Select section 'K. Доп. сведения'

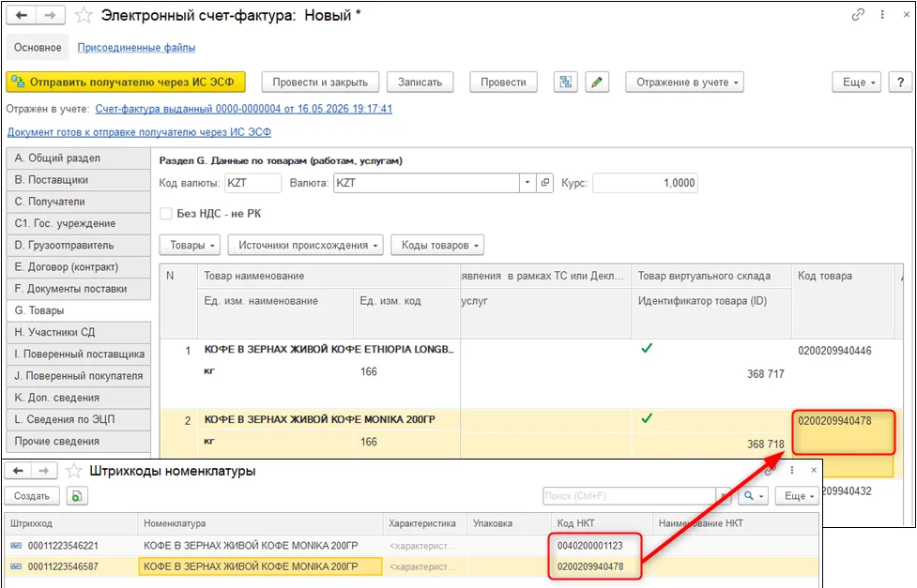pos(78,398)
